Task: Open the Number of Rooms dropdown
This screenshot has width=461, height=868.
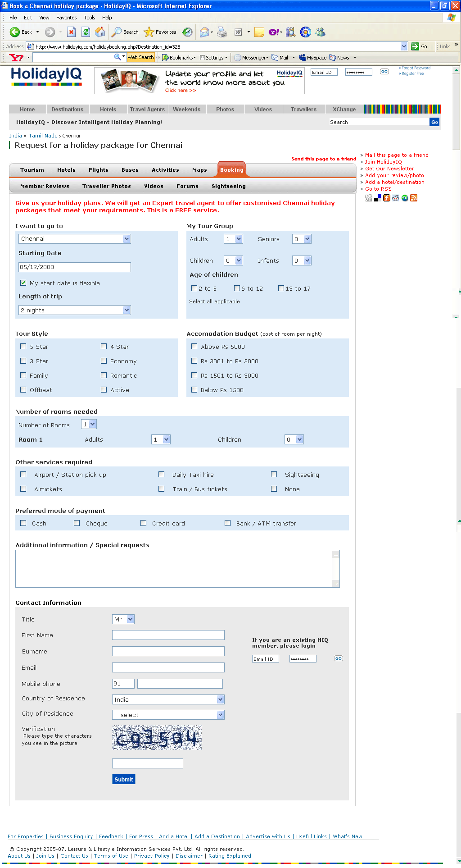Action: pyautogui.click(x=89, y=424)
